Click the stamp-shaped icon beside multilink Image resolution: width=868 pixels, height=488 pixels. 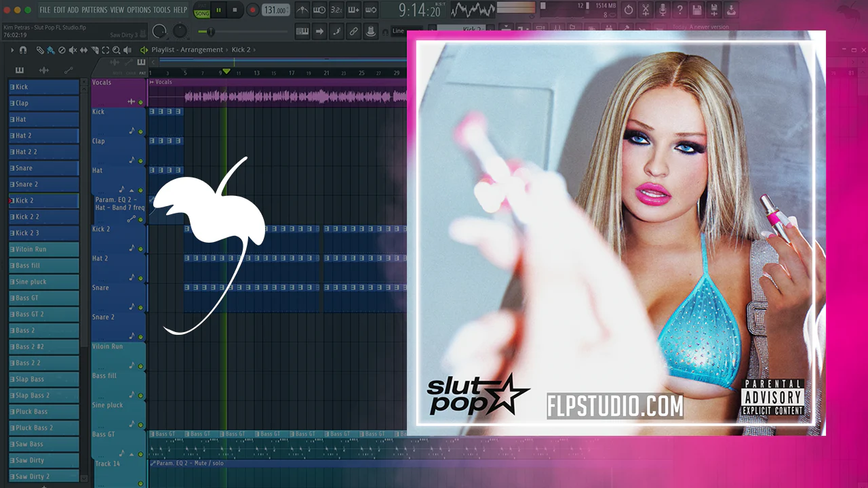pyautogui.click(x=371, y=31)
